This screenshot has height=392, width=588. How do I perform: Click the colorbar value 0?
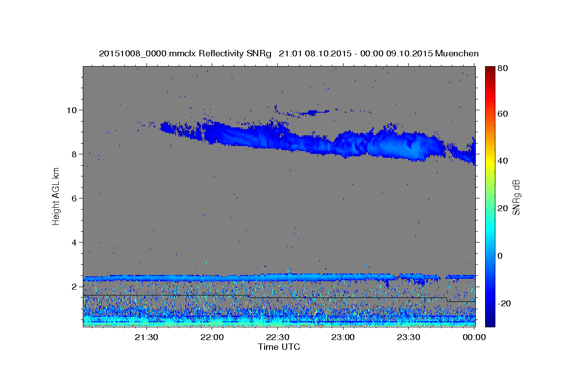501,256
